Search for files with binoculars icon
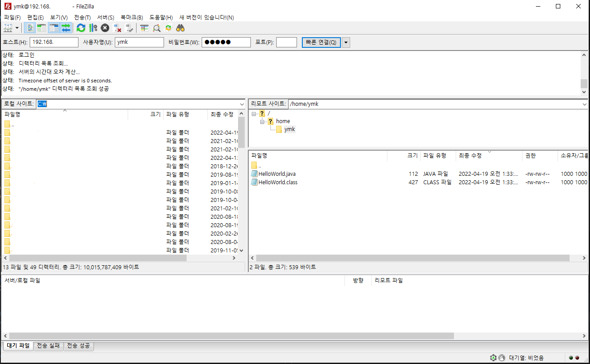Viewport: 590px width, 364px height. coord(180,28)
